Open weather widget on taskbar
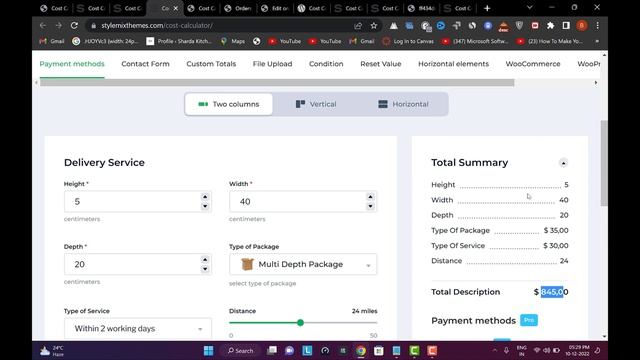The height and width of the screenshot is (360, 640). [51, 351]
